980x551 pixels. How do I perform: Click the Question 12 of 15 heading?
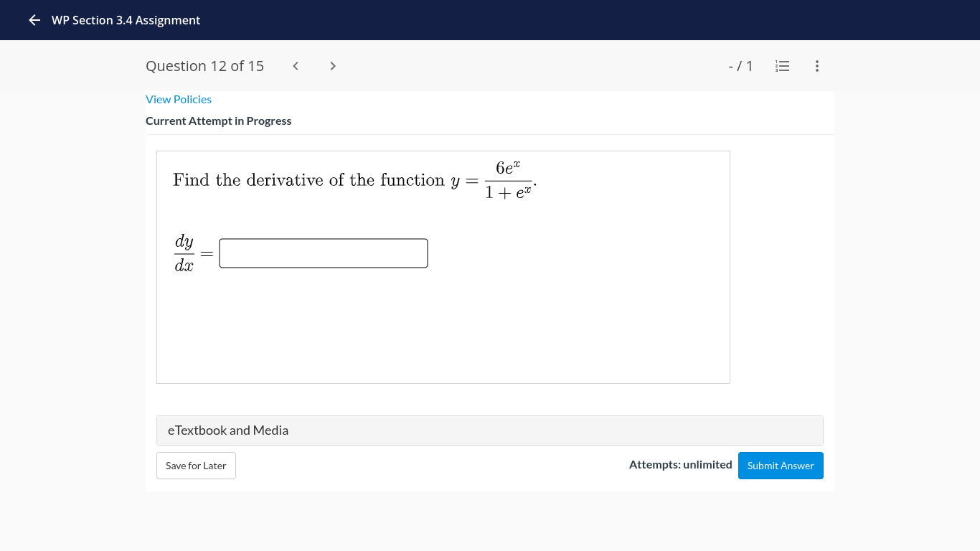coord(204,65)
